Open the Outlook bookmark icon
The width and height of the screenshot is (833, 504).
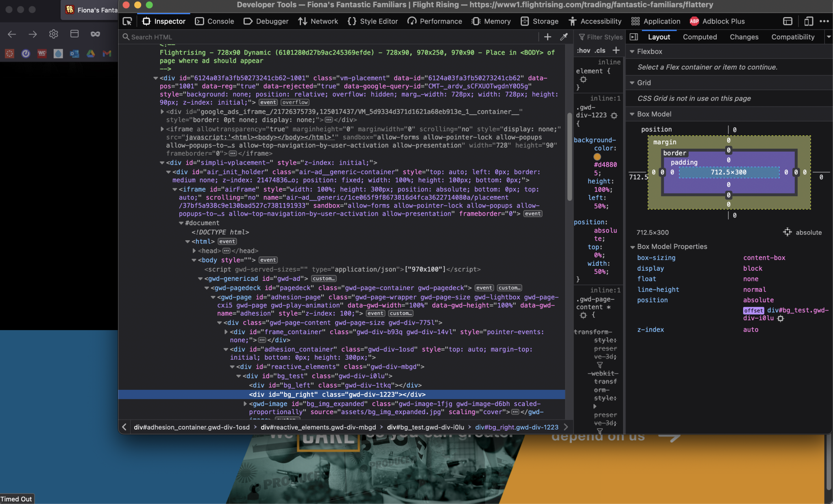tap(74, 53)
